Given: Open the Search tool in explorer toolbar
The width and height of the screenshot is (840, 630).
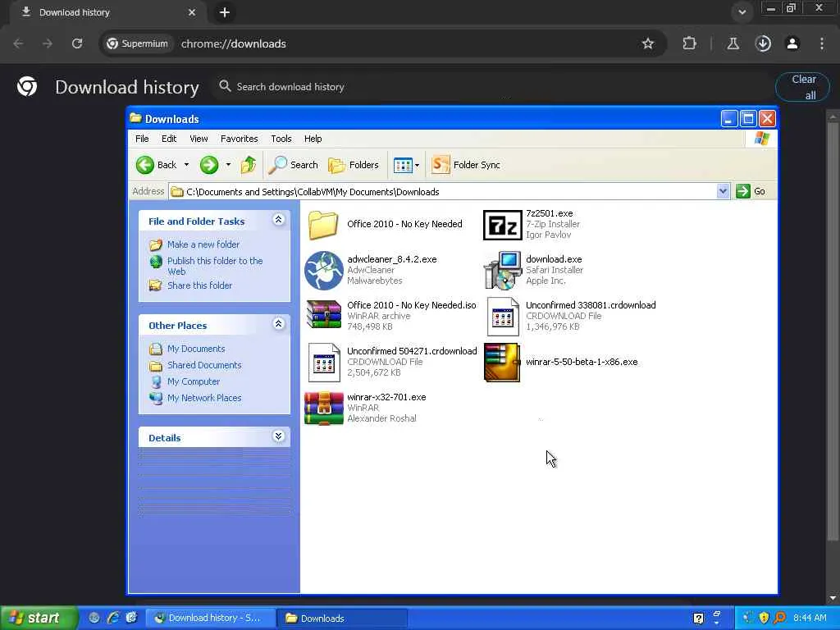Looking at the screenshot, I should pos(293,165).
